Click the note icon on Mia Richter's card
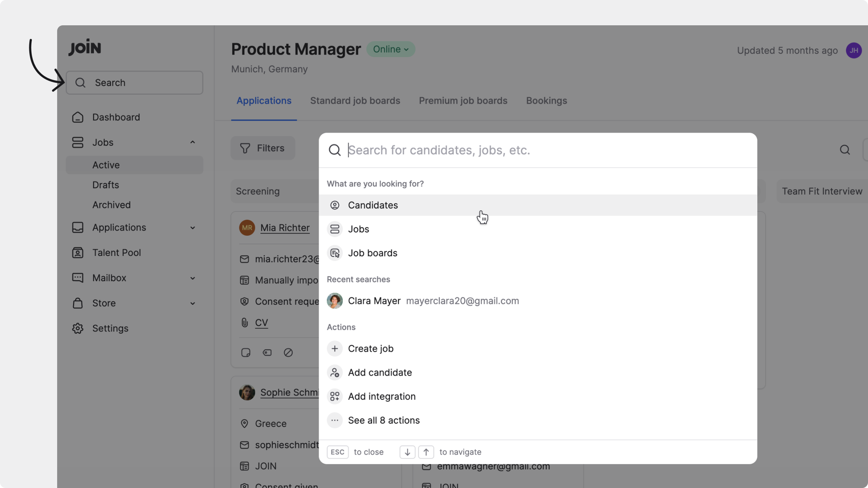 [x=246, y=352]
